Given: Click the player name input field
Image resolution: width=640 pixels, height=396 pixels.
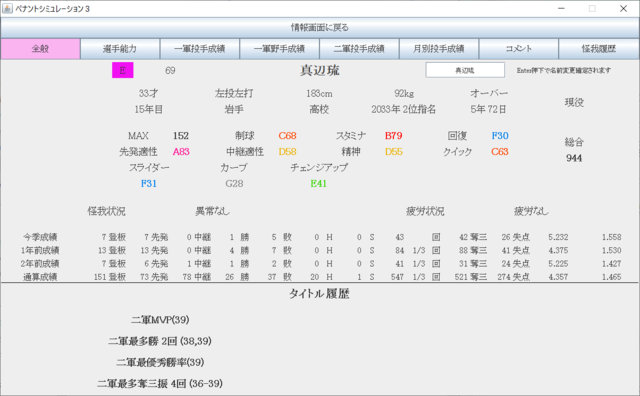Looking at the screenshot, I should [465, 70].
